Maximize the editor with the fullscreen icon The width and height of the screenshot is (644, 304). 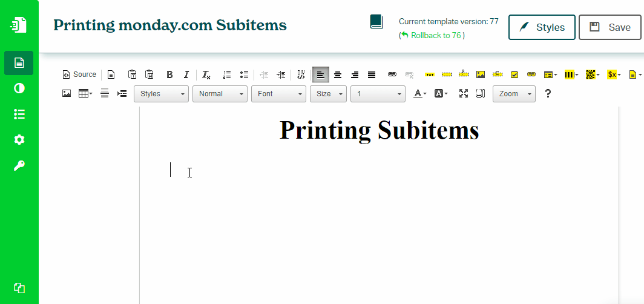coord(464,93)
